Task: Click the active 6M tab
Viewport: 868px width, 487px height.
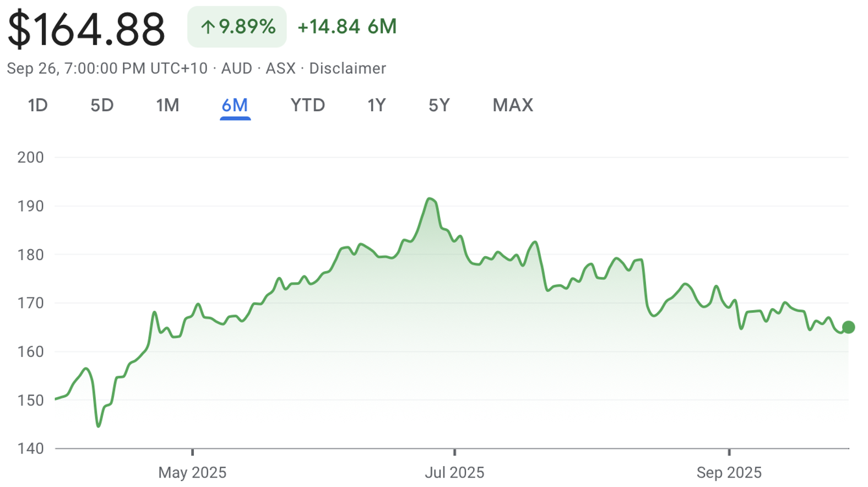Action: click(235, 105)
